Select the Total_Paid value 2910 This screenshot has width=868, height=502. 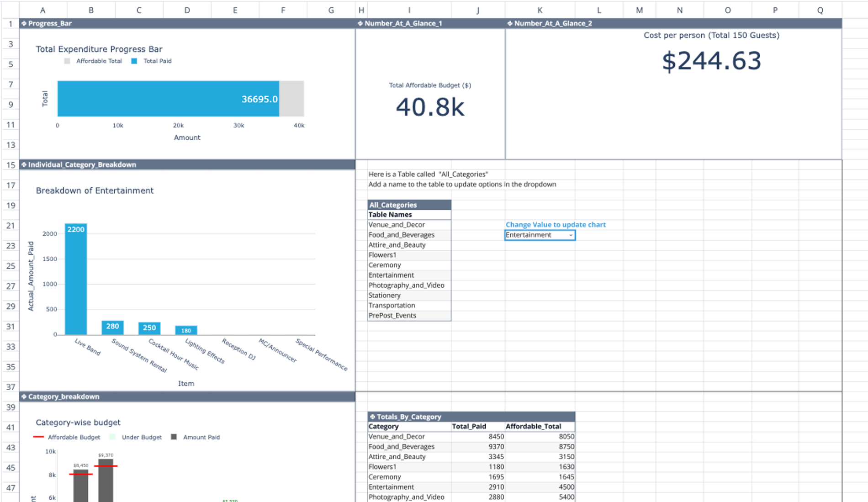(478, 487)
